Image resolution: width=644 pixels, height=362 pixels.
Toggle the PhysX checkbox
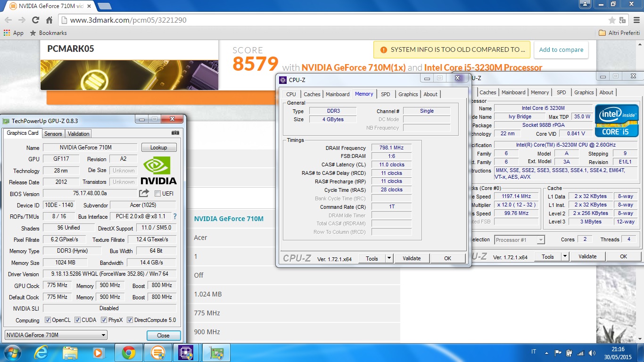[104, 320]
